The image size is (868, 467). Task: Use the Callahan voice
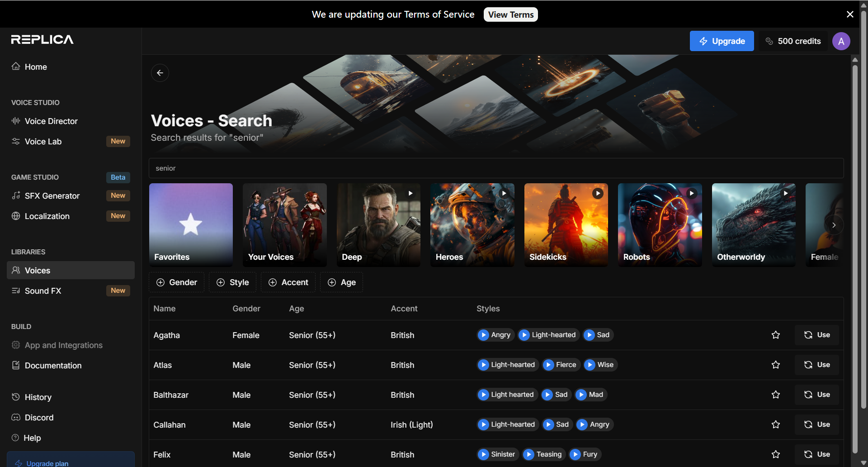pyautogui.click(x=817, y=424)
